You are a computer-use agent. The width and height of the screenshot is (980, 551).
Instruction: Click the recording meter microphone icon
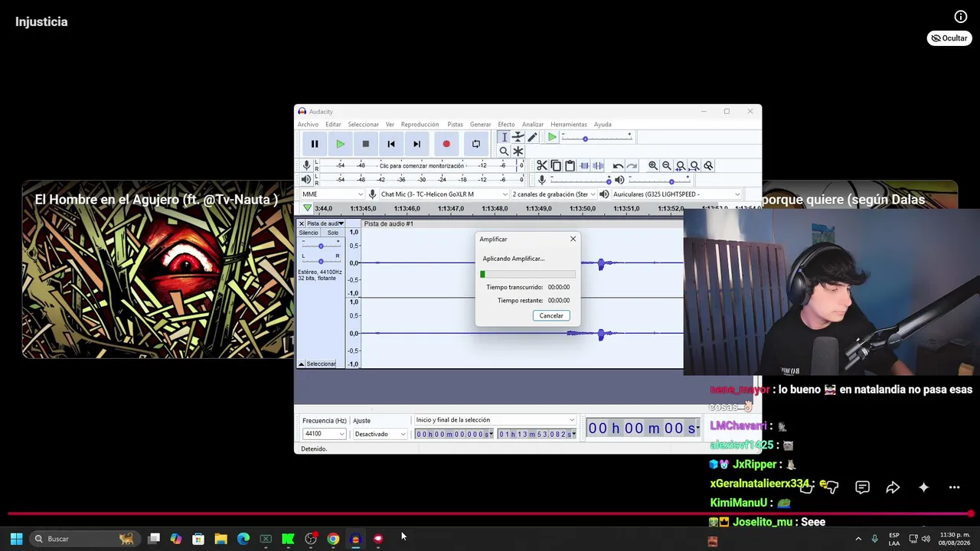tap(306, 165)
